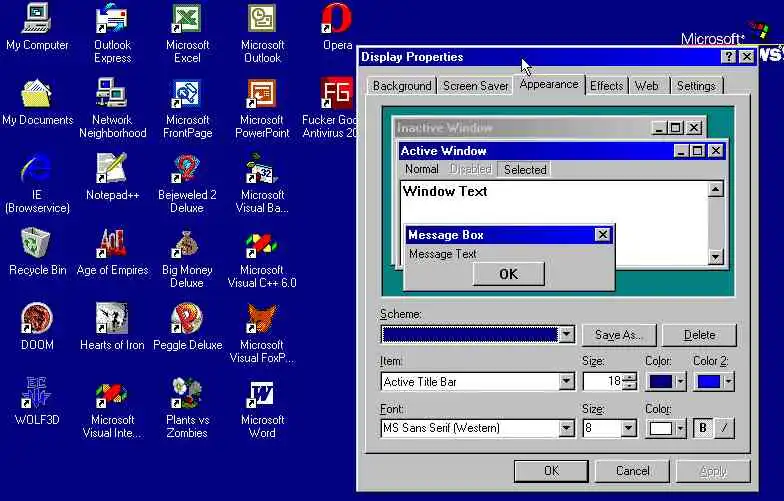Switch to the Screen Saver tab

tap(475, 86)
